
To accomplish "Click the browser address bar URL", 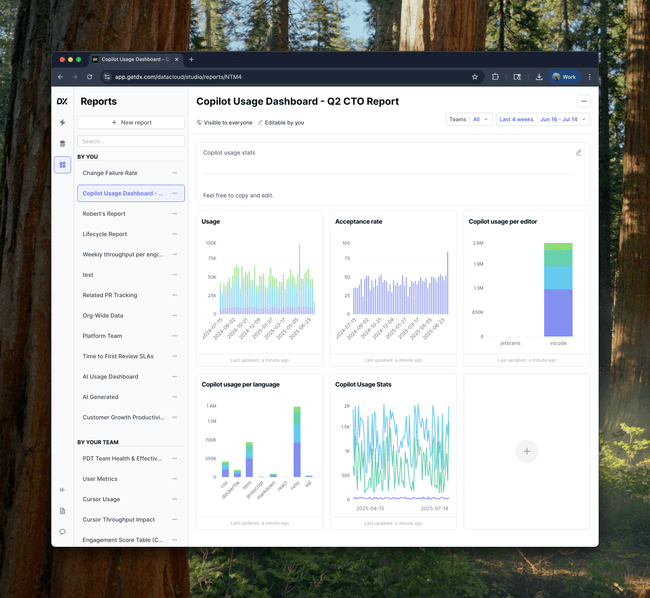I will point(178,77).
